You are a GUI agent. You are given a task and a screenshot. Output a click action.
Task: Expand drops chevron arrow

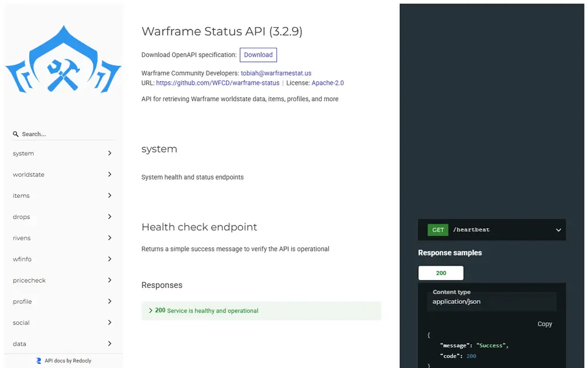click(x=109, y=217)
